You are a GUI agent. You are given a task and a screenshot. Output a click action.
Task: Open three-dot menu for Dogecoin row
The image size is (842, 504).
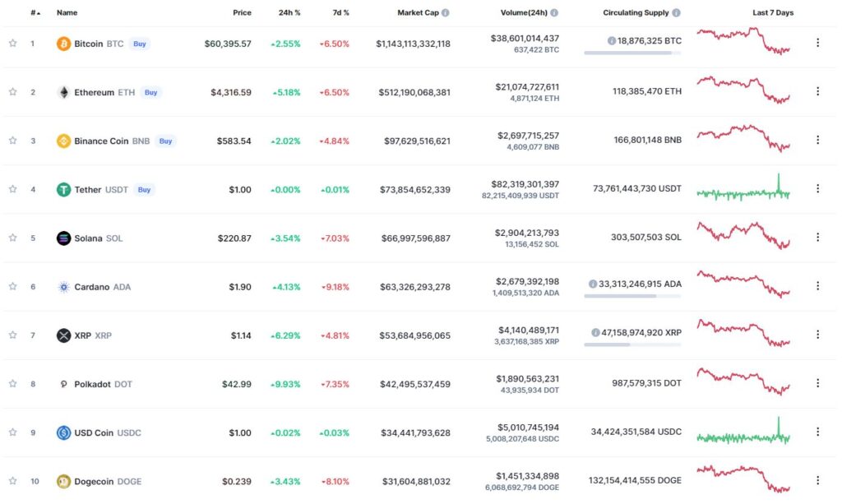[817, 480]
